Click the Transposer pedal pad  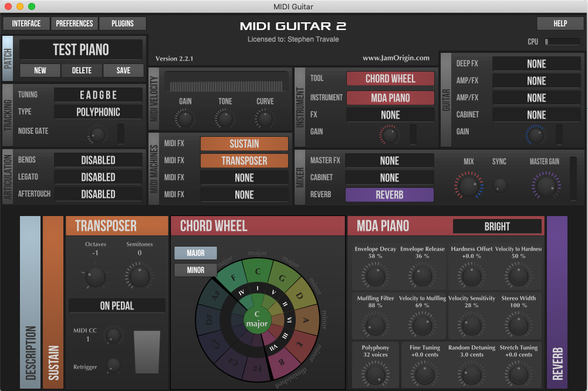pyautogui.click(x=147, y=352)
